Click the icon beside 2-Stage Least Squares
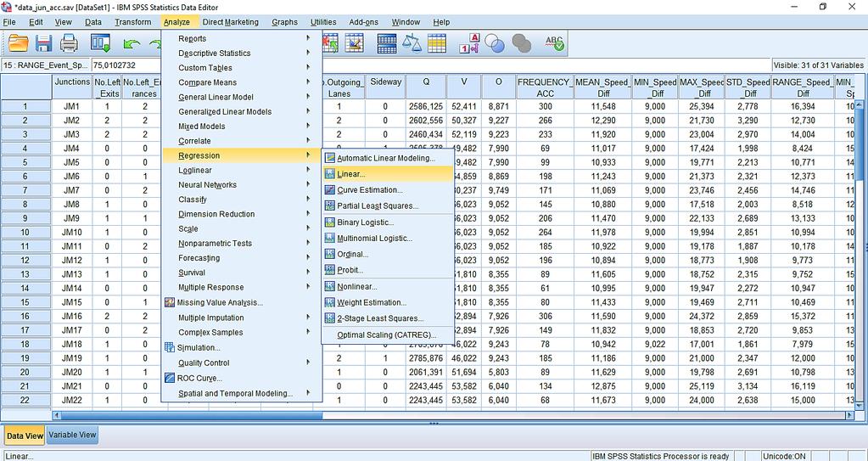The width and height of the screenshot is (868, 461). click(329, 318)
